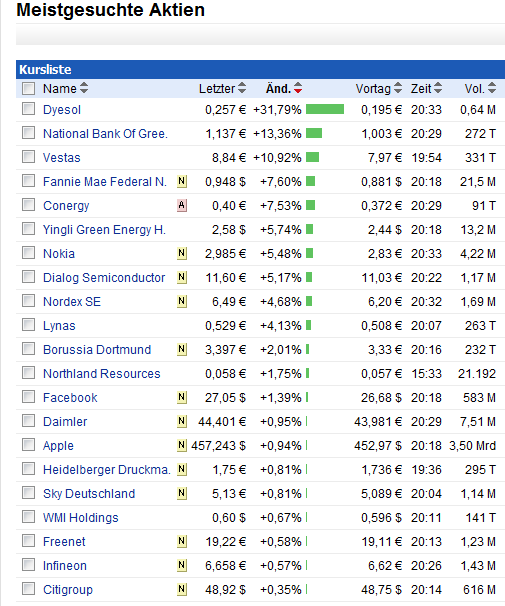Click Heidelberger time 19:36
Viewport: 505px width, 606px height.
pyautogui.click(x=426, y=470)
